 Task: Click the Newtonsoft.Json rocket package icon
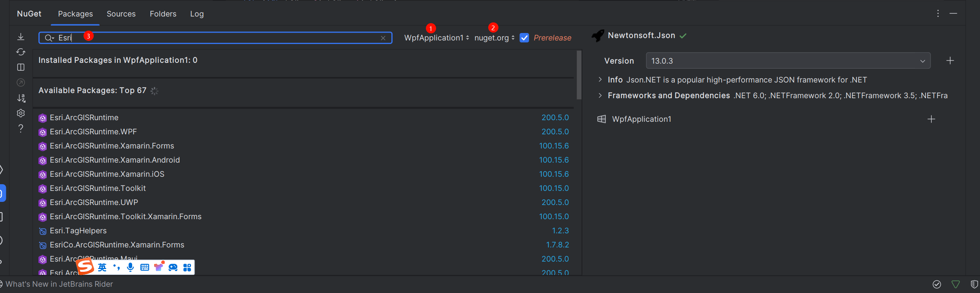tap(598, 36)
